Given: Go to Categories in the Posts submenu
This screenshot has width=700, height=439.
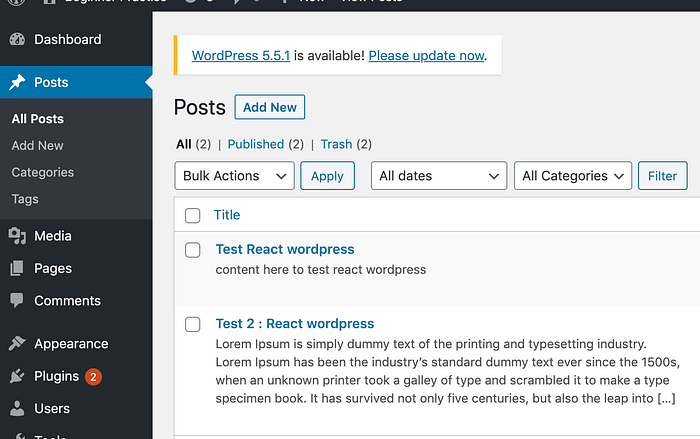Looking at the screenshot, I should [x=43, y=172].
